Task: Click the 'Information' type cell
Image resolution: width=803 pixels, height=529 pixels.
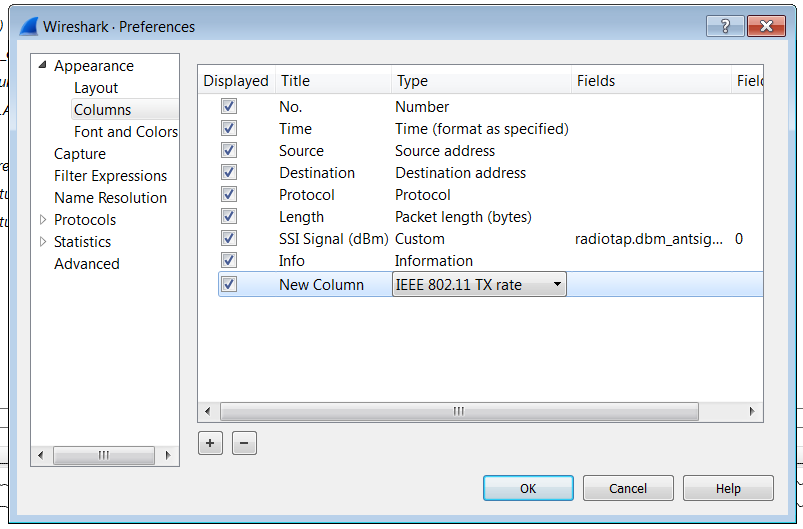Action: (434, 261)
